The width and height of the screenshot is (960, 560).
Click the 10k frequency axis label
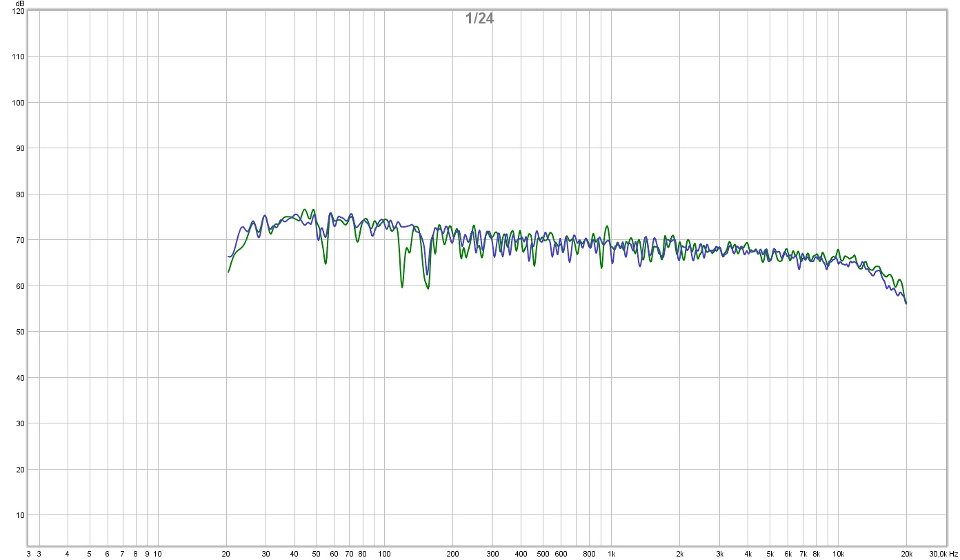[838, 554]
